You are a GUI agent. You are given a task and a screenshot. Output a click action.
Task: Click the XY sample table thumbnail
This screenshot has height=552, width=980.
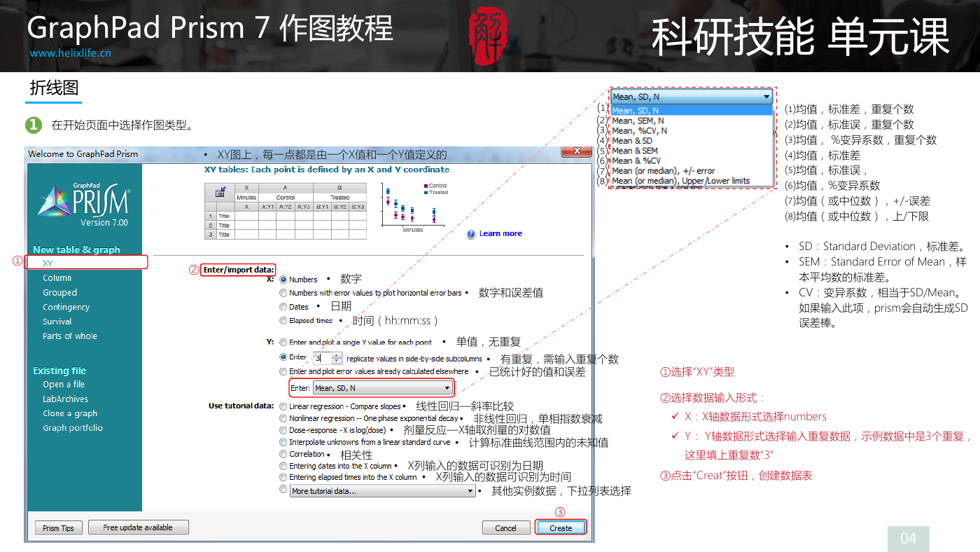click(285, 211)
